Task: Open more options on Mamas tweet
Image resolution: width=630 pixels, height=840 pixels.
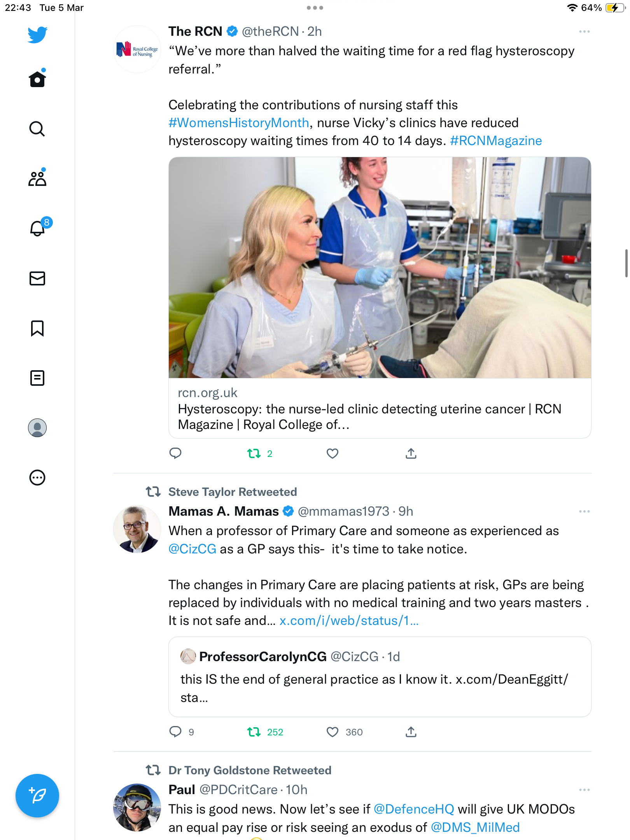Action: click(x=584, y=511)
